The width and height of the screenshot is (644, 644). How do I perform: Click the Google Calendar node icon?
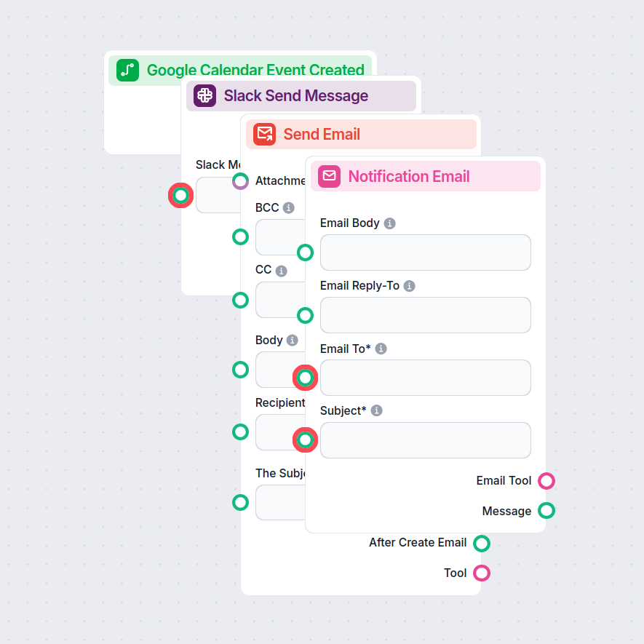tap(127, 71)
